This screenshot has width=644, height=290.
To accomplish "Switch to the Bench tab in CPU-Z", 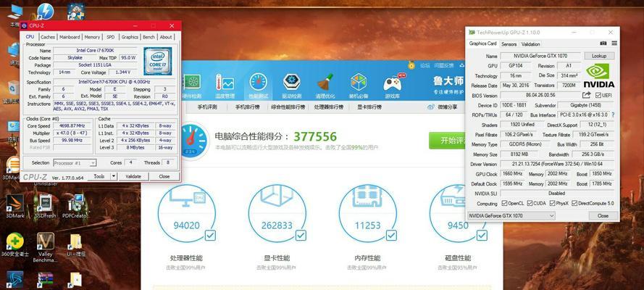I will 149,37.
